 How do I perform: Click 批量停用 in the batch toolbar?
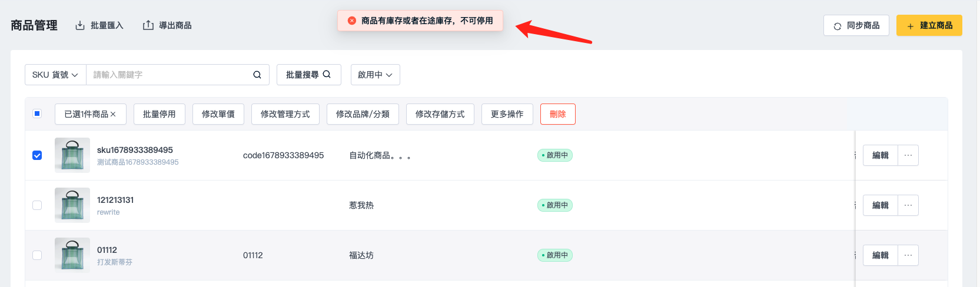160,114
